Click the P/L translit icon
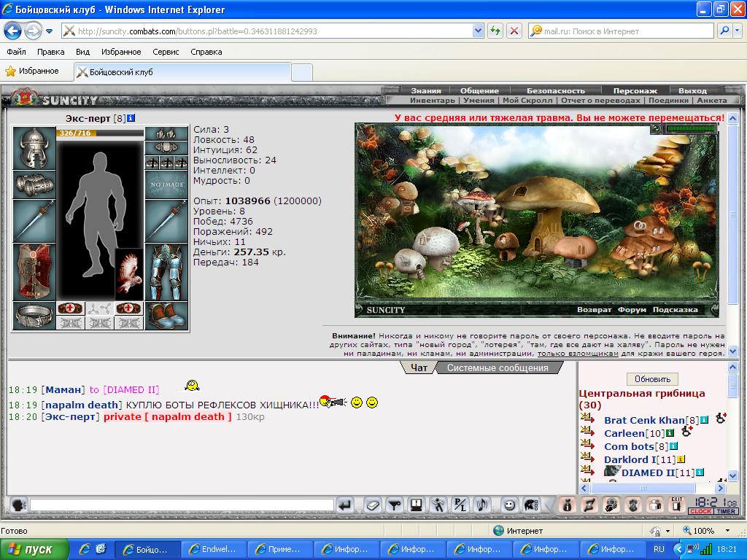The width and height of the screenshot is (747, 560). (x=460, y=505)
